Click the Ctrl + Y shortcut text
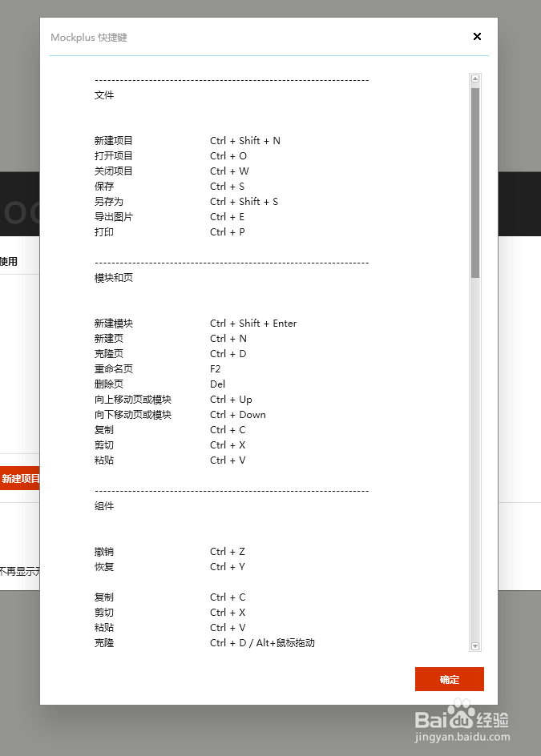 pos(228,567)
